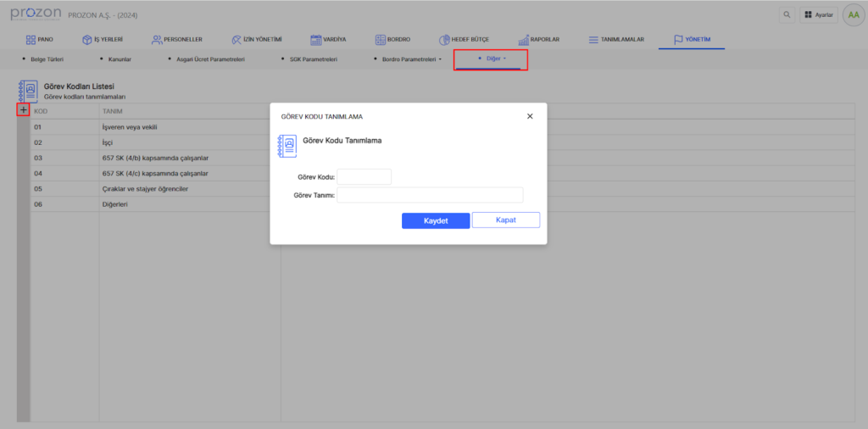This screenshot has height=429, width=868.
Task: Click the AA user avatar
Action: [x=853, y=14]
